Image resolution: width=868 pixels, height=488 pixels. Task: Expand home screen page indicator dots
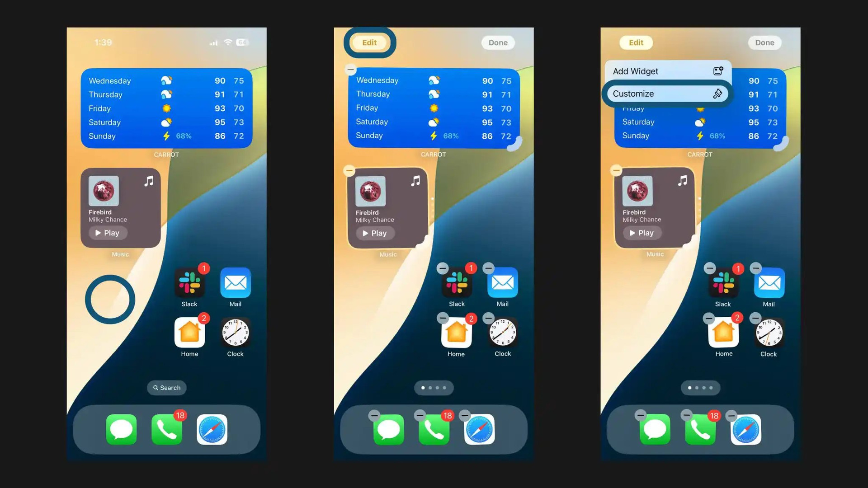(434, 388)
